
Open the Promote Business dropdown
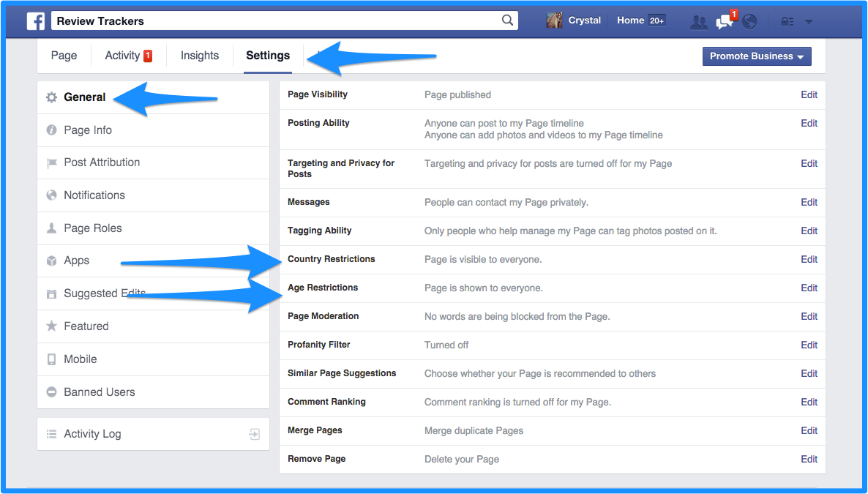757,56
